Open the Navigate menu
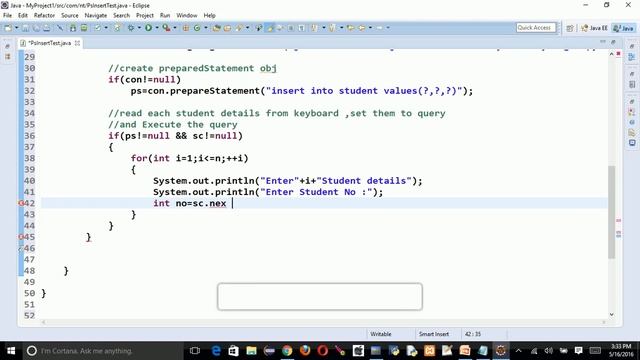The width and height of the screenshot is (640, 360). (x=96, y=15)
